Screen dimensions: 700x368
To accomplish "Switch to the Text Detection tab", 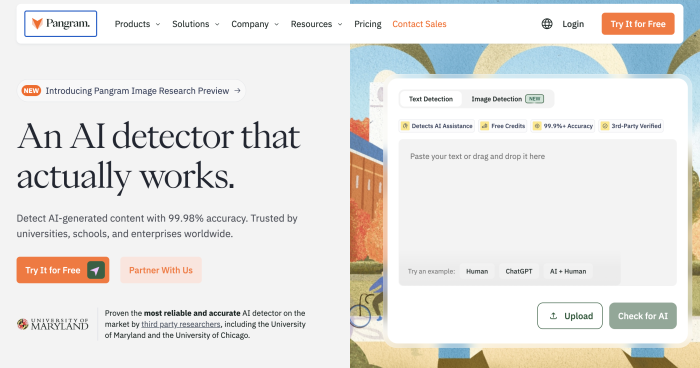I will click(431, 99).
